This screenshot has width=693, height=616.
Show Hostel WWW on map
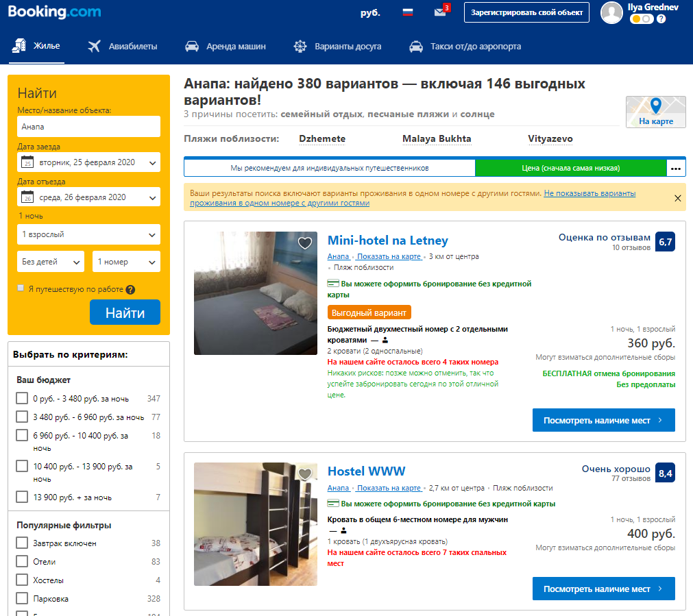pos(389,488)
